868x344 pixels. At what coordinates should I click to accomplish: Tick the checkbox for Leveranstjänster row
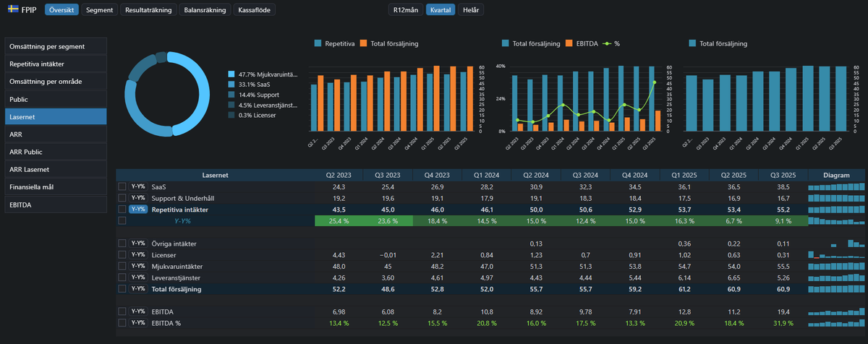[x=122, y=278]
